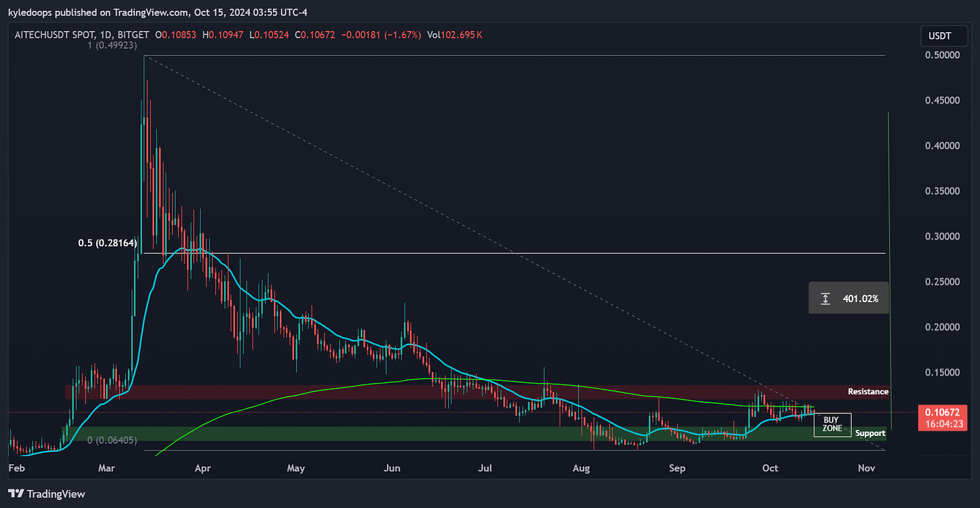
Task: Click the Apr label on the time axis
Action: (202, 467)
